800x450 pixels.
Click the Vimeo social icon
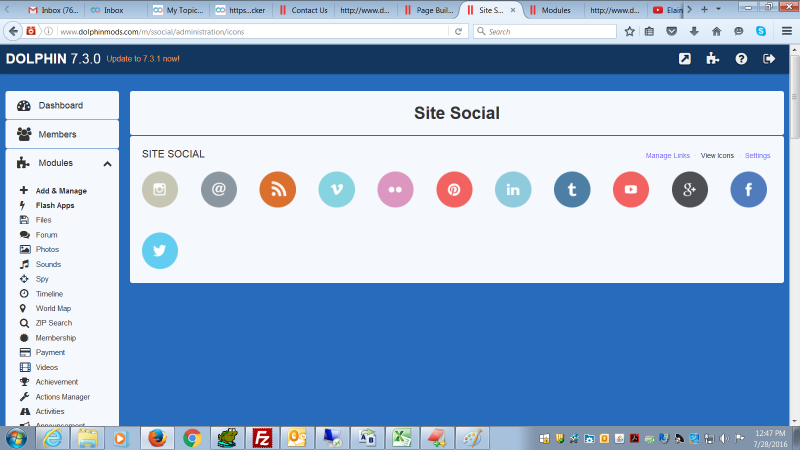coord(337,189)
